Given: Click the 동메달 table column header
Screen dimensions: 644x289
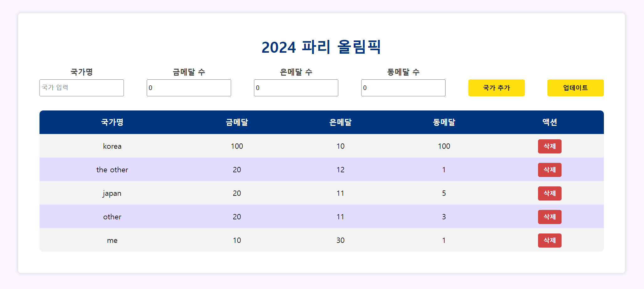Looking at the screenshot, I should 444,122.
